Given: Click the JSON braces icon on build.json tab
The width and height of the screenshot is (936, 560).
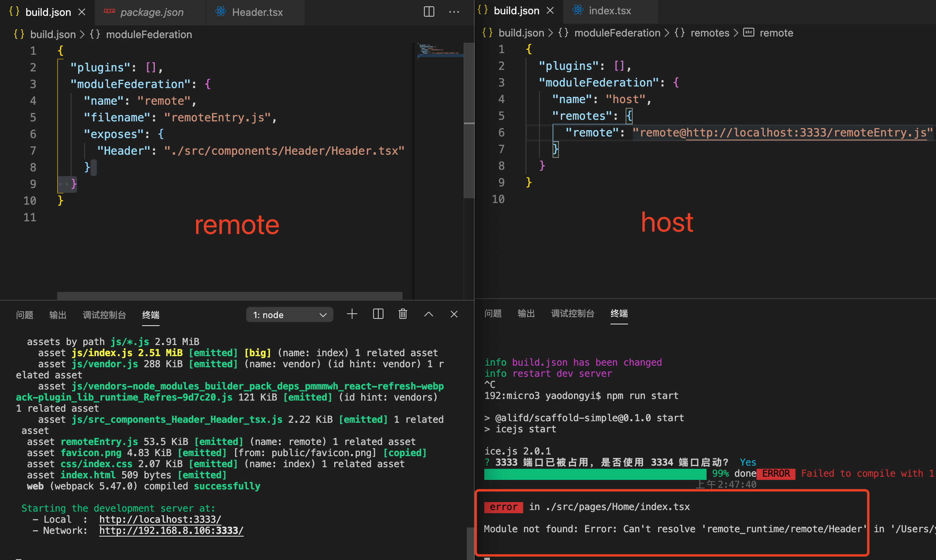Looking at the screenshot, I should (14, 12).
